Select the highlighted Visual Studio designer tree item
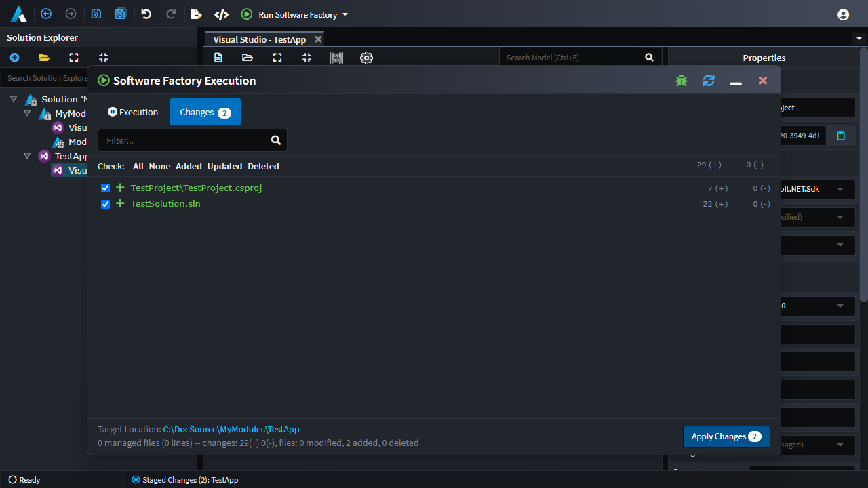This screenshot has height=488, width=868. point(71,170)
